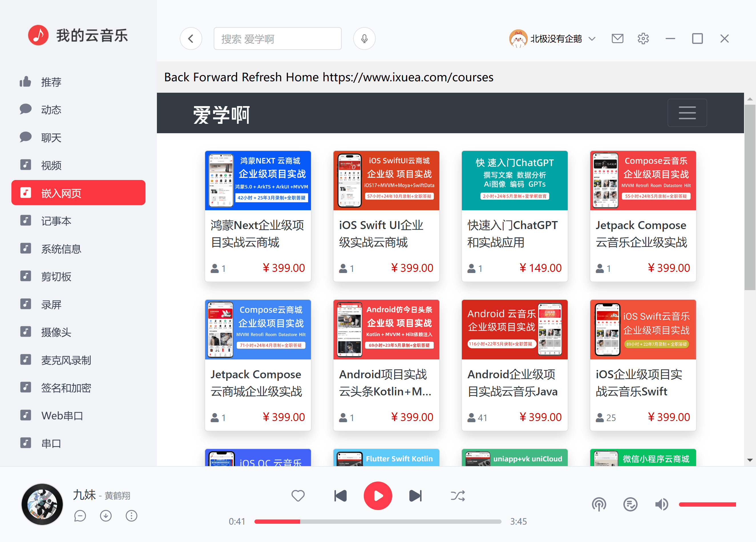Click the Forward browser navigation text
This screenshot has height=542, width=756.
[216, 77]
